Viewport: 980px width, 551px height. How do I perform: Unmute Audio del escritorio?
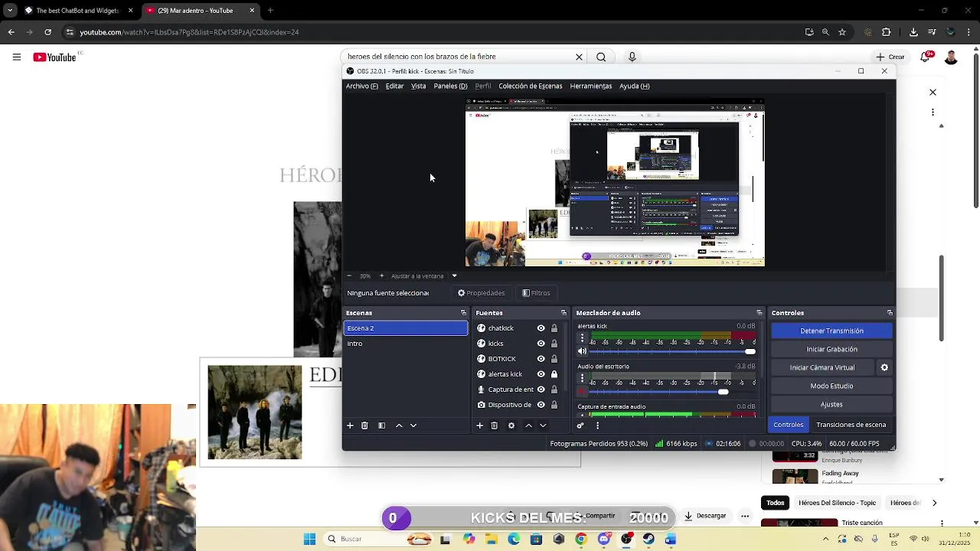coord(582,392)
